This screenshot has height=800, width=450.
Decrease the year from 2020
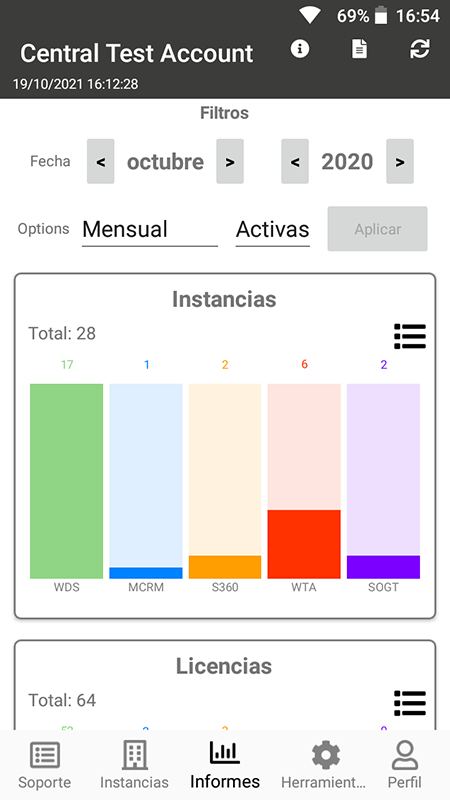294,162
